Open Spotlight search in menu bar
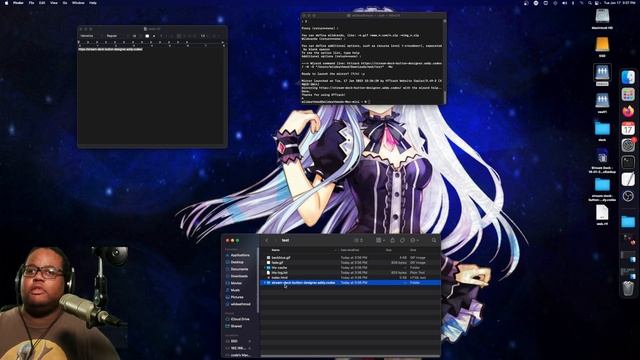Screen dimensions: 640x360 click(x=590, y=3)
